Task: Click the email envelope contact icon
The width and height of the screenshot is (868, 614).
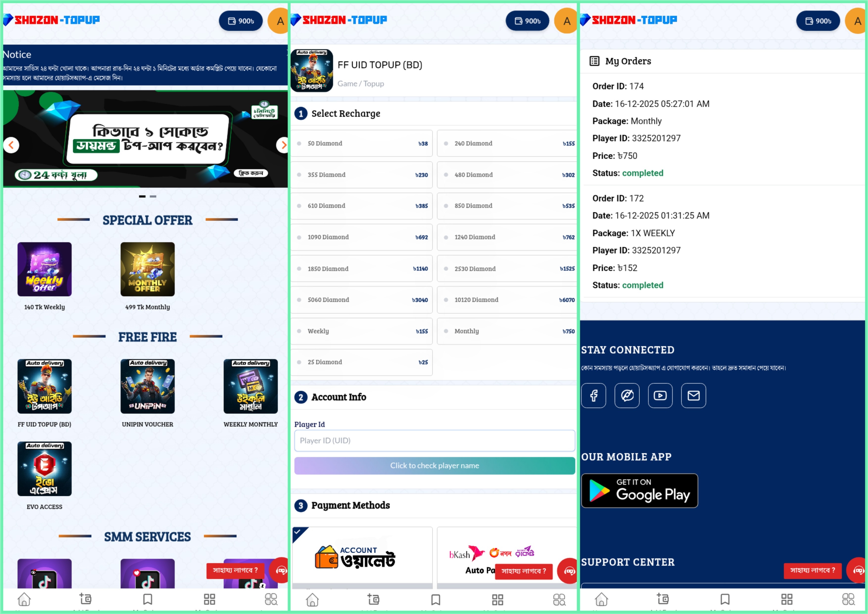Action: click(693, 395)
